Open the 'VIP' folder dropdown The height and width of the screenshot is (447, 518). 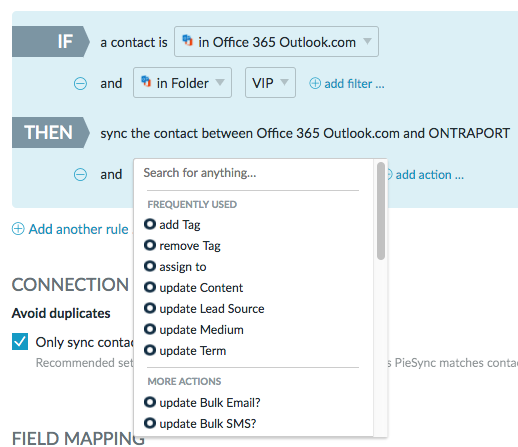click(x=270, y=83)
